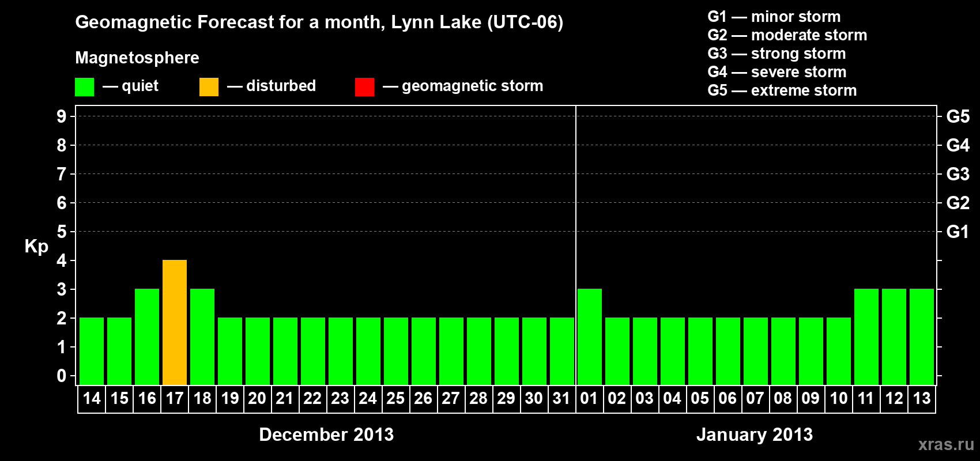The image size is (980, 461).
Task: Click the date label 27
Action: 451,398
